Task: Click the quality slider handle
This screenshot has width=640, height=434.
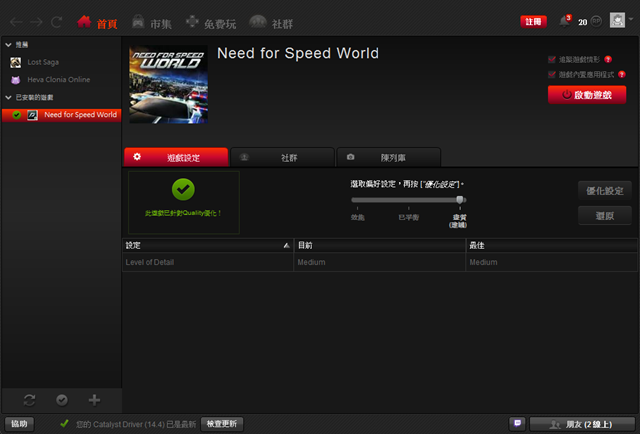Action: click(460, 200)
